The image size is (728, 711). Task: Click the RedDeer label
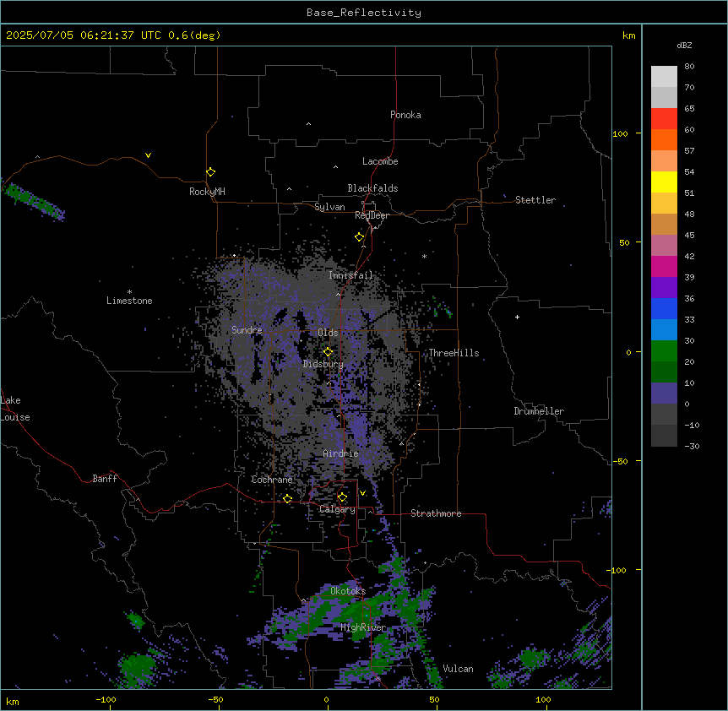372,215
